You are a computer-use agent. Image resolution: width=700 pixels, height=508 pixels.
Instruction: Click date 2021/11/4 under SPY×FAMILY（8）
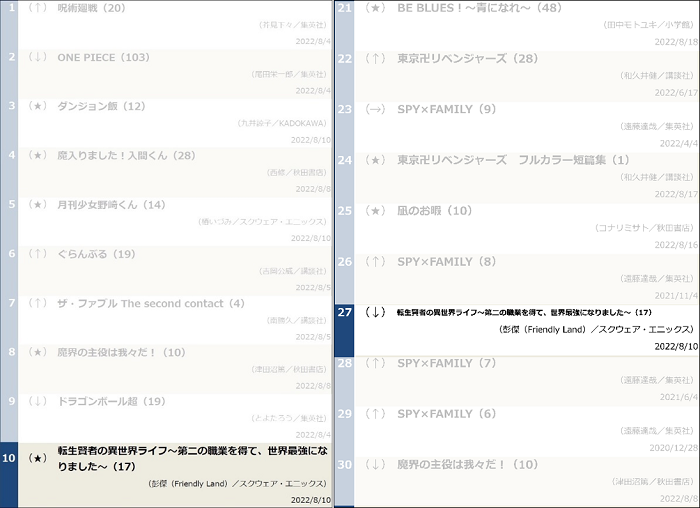pos(676,296)
